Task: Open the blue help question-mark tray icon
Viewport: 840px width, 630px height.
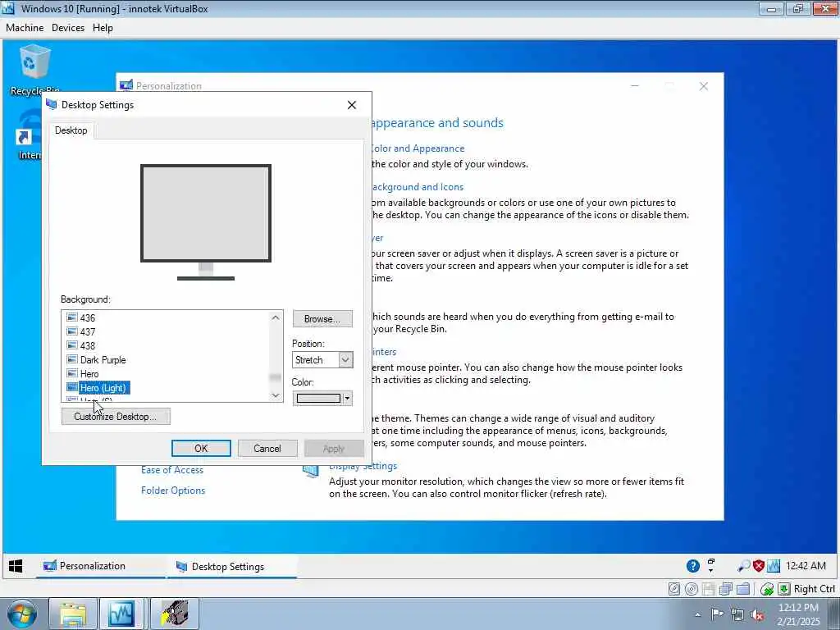Action: click(x=692, y=566)
